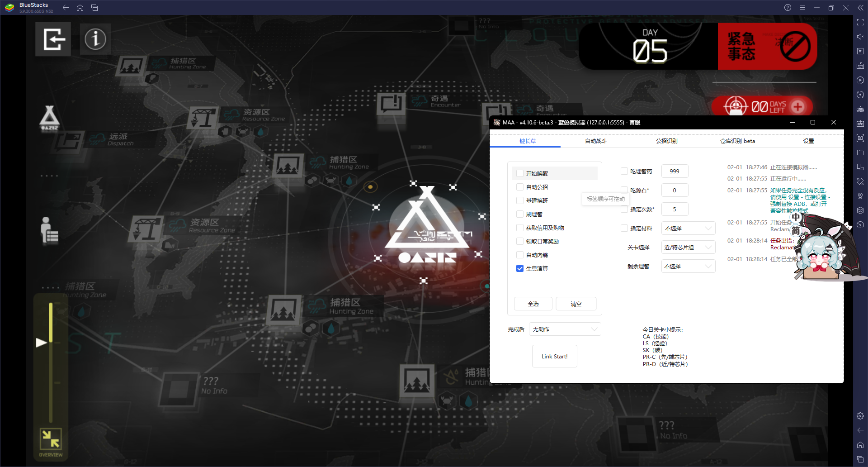
Task: Open BlueStacks hamburger menu
Action: tap(802, 8)
